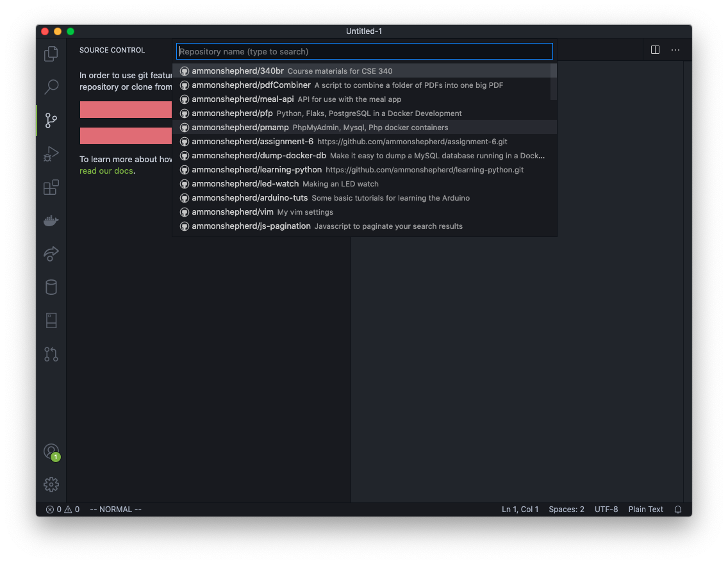728x564 pixels.
Task: Open the Explorer view in the activity bar
Action: [51, 53]
